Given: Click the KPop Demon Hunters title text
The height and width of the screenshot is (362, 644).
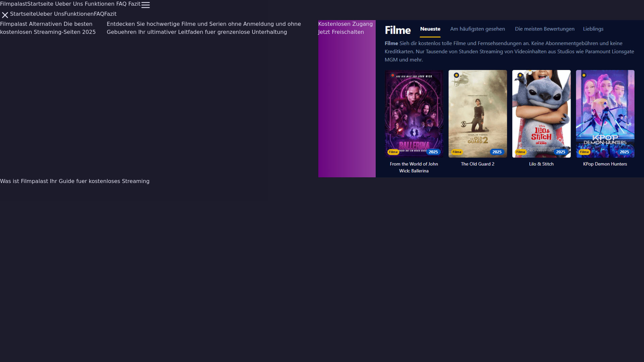Looking at the screenshot, I should tap(605, 164).
